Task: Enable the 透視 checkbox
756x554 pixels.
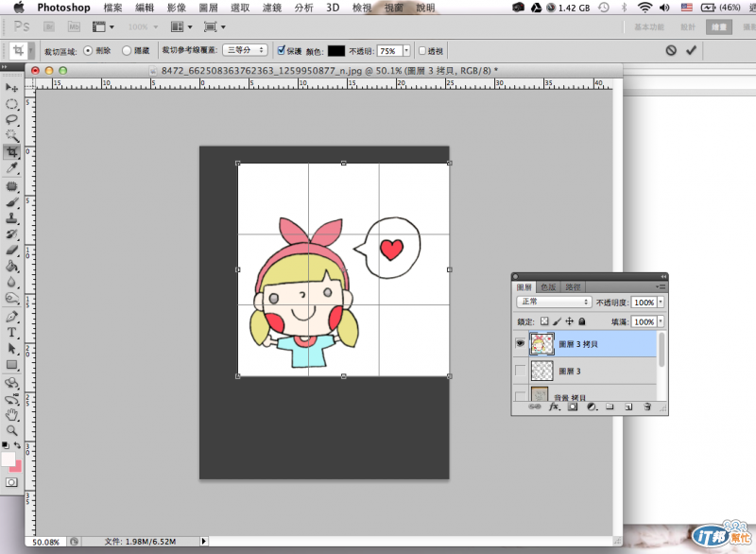Action: tap(422, 50)
